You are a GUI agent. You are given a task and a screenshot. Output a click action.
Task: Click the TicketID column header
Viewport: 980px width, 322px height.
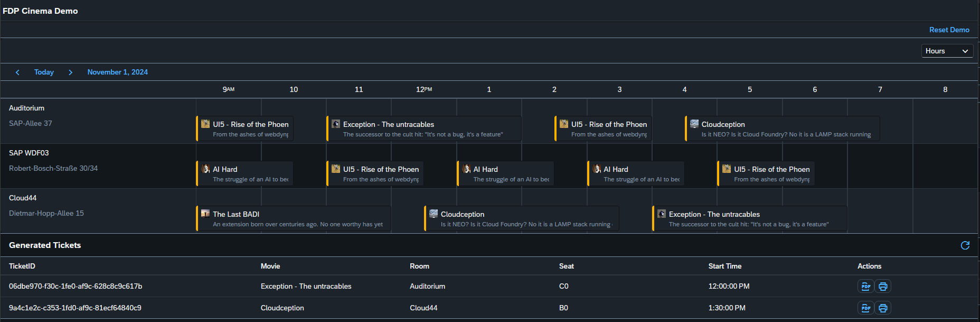tap(22, 266)
